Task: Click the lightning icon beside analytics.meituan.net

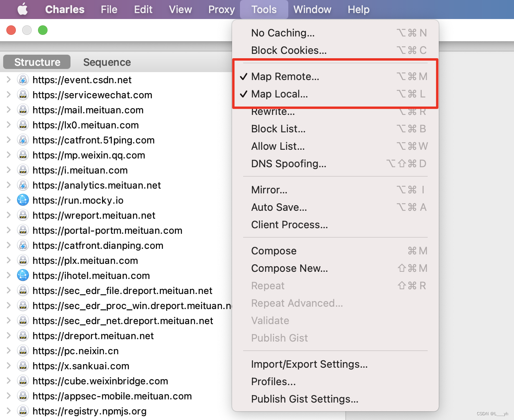Action: 23,185
